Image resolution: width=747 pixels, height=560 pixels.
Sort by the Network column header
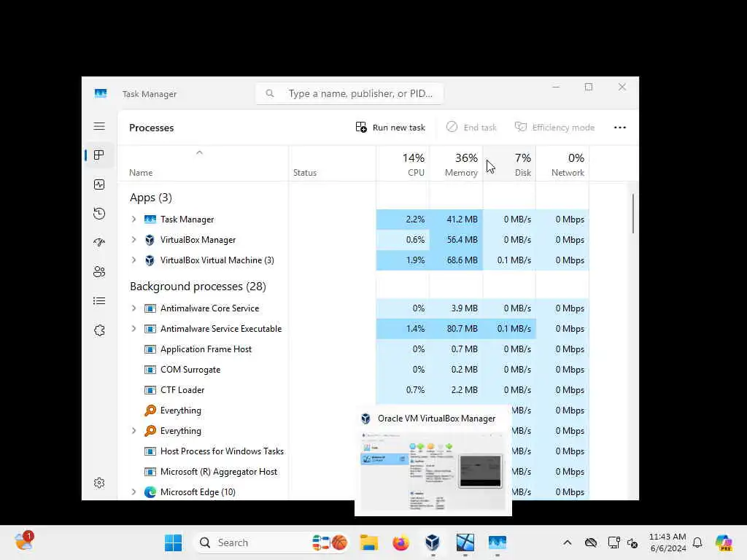[562, 163]
